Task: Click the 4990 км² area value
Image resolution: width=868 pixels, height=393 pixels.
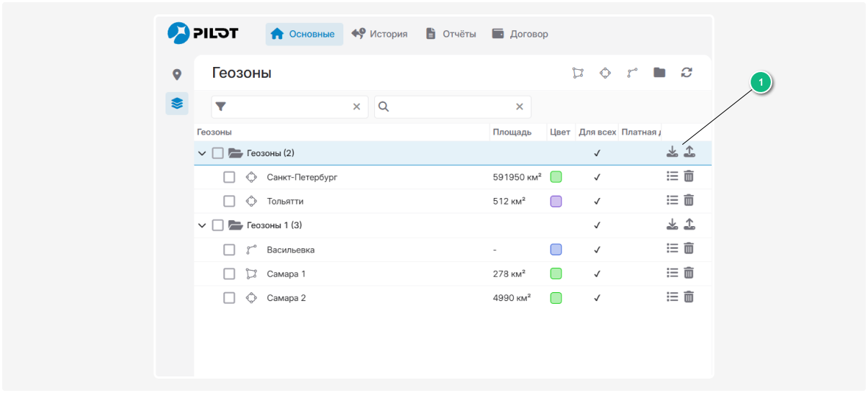Action: click(x=512, y=298)
